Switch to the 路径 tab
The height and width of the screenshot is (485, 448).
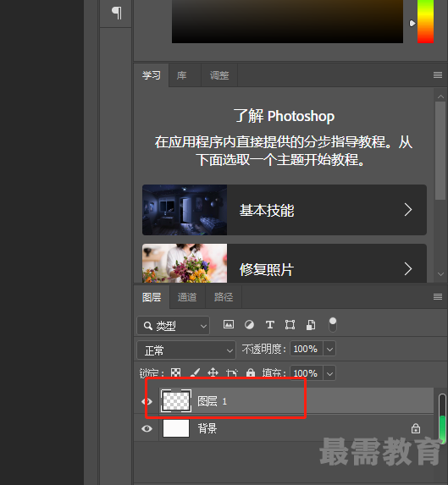coord(224,297)
